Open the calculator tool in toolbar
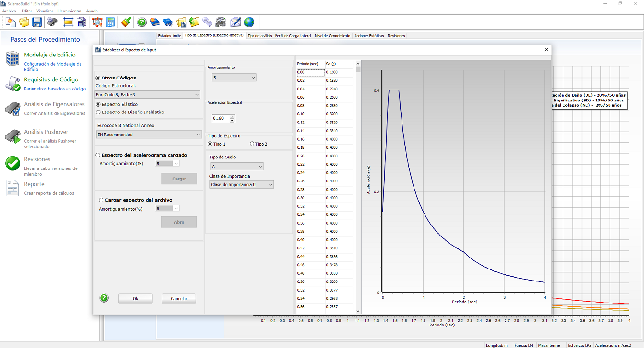The height and width of the screenshot is (348, 644). pos(111,22)
